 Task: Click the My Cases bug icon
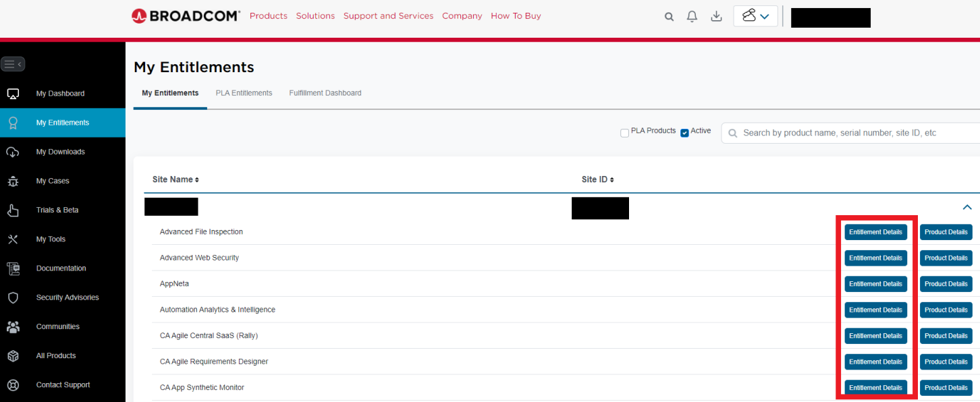click(13, 181)
